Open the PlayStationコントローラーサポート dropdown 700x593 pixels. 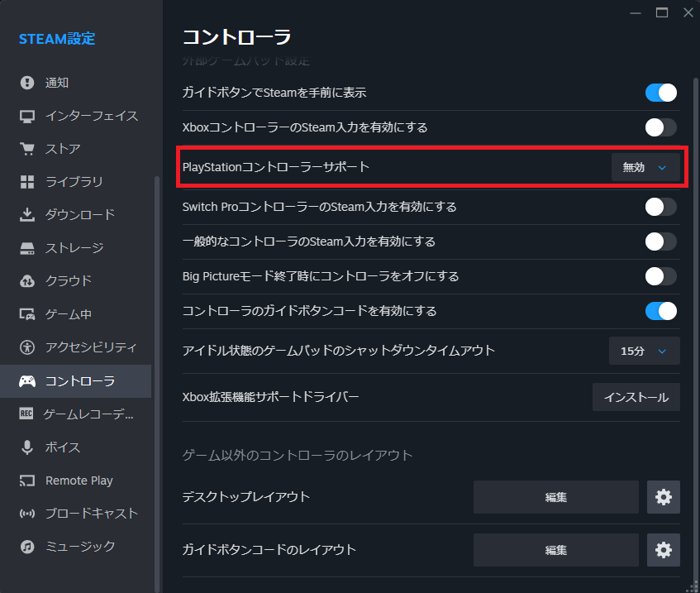tap(645, 166)
